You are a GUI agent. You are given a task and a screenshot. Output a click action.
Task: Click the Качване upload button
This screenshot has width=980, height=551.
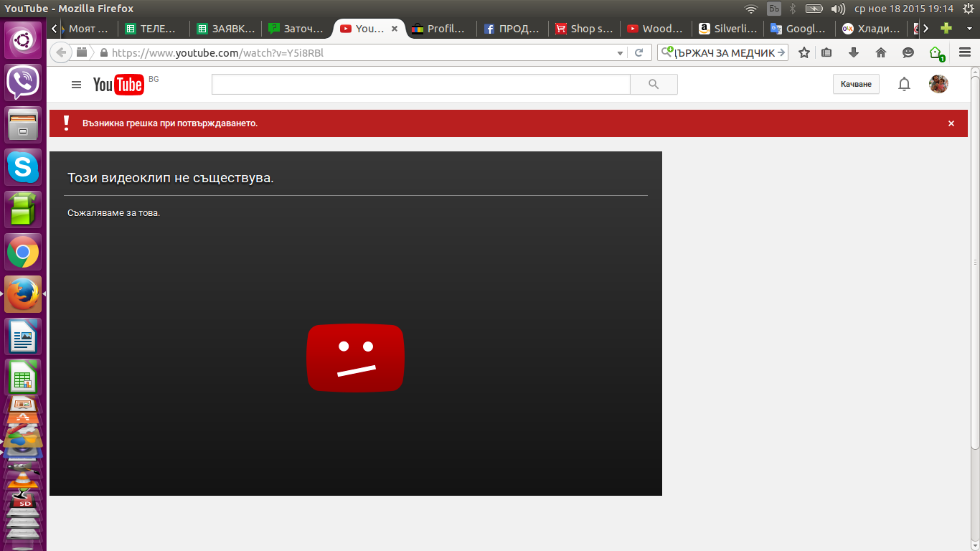856,85
